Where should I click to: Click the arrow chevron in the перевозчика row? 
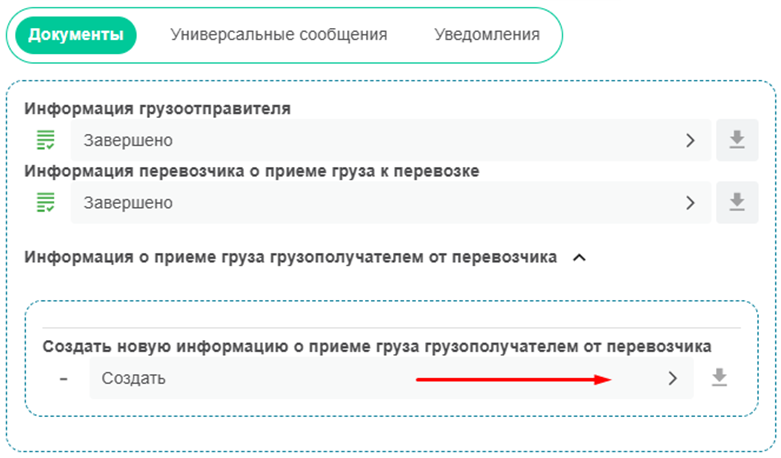(x=690, y=203)
